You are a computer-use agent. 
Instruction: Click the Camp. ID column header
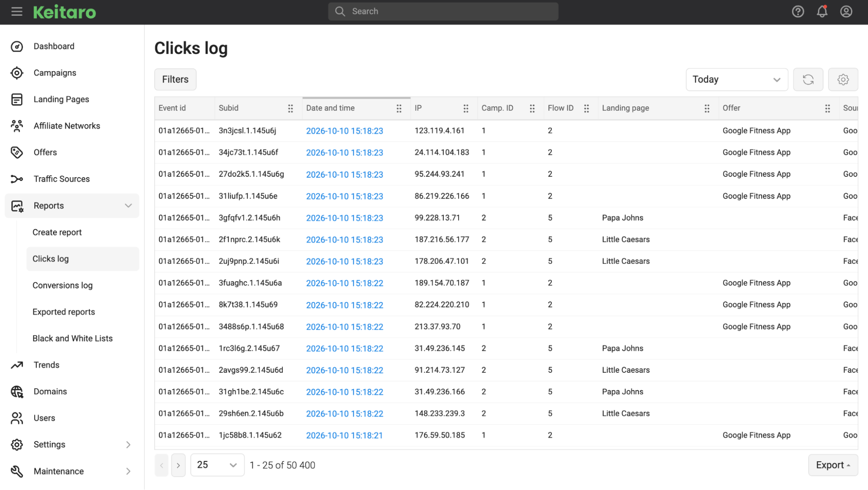(497, 108)
